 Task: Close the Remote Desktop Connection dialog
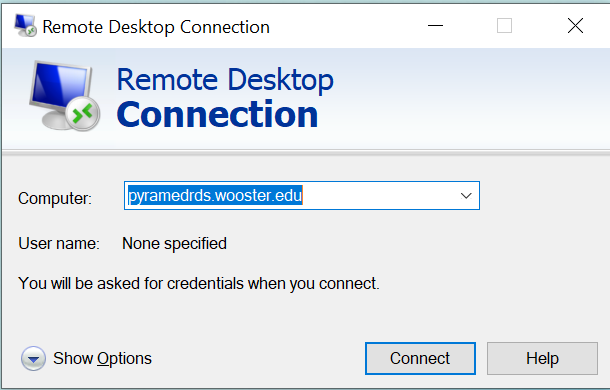click(575, 26)
